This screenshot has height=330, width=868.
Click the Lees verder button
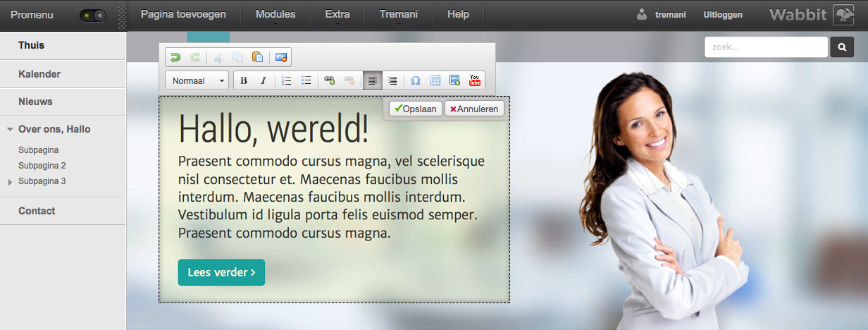click(x=221, y=272)
